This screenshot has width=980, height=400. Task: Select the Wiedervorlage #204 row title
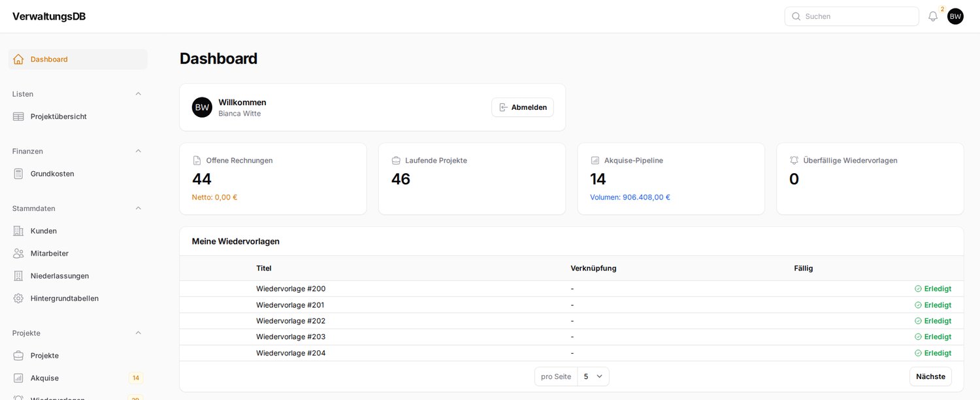(291, 353)
